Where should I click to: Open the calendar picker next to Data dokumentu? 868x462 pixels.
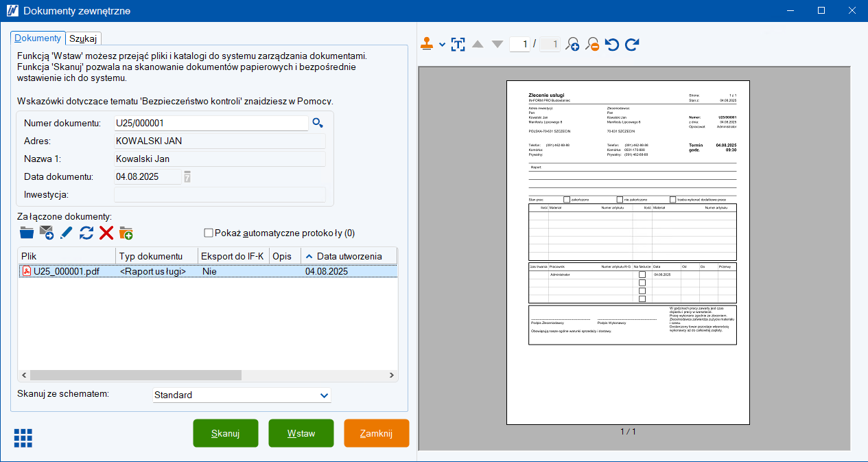pos(187,177)
